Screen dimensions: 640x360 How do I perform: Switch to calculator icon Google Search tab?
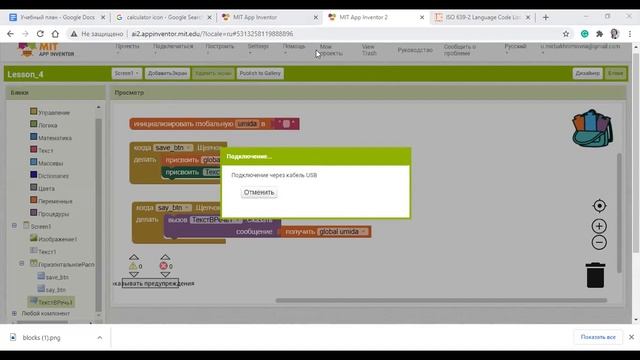164,18
